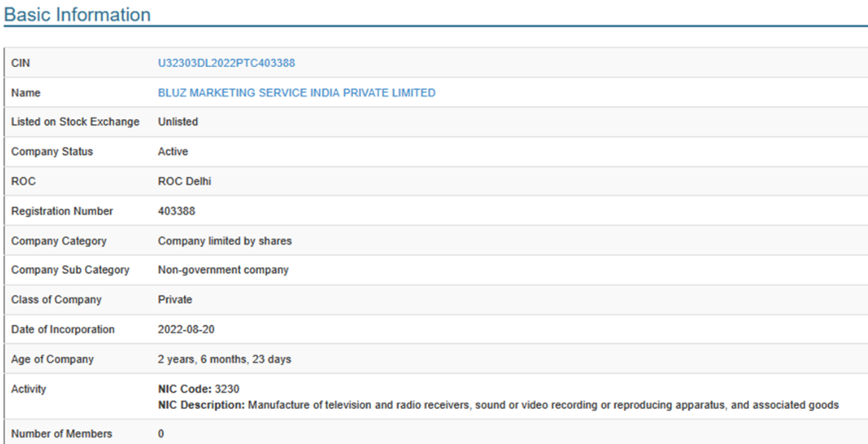Image resolution: width=868 pixels, height=444 pixels.
Task: Select the Listed on Stock Exchange label
Action: click(x=75, y=122)
